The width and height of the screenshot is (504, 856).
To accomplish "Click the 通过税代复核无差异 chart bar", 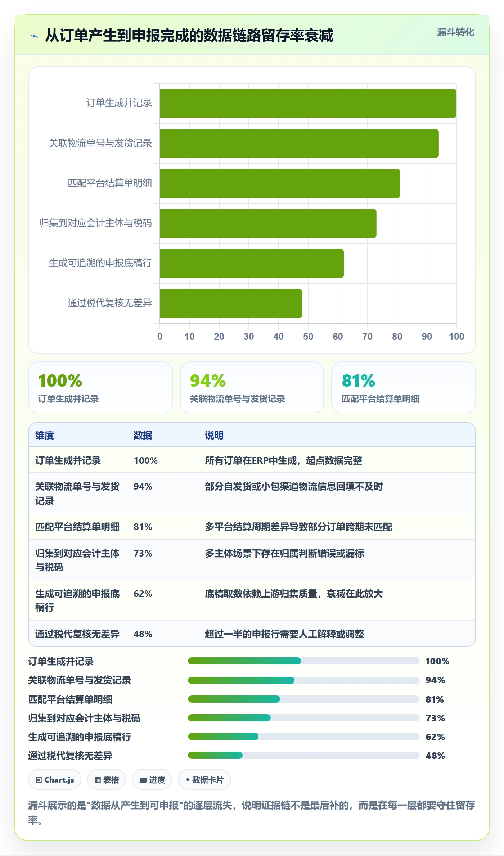I will click(231, 303).
